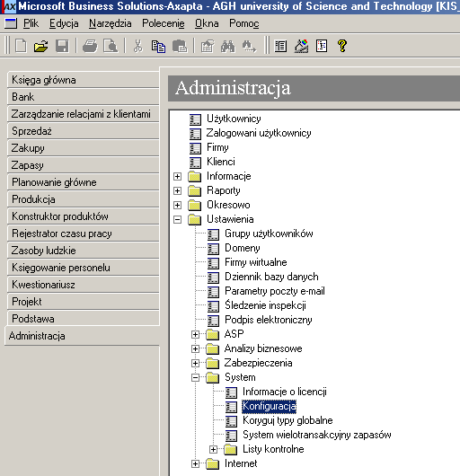
Task: Click the Save floppy disk icon
Action: click(62, 46)
